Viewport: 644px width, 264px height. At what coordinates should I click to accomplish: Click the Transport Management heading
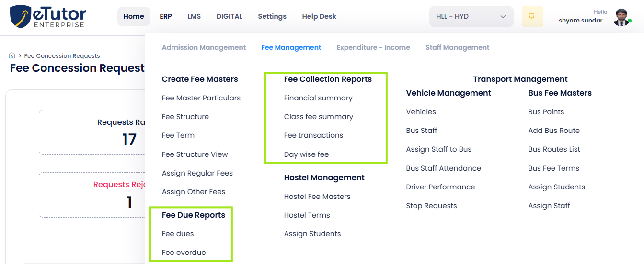520,79
